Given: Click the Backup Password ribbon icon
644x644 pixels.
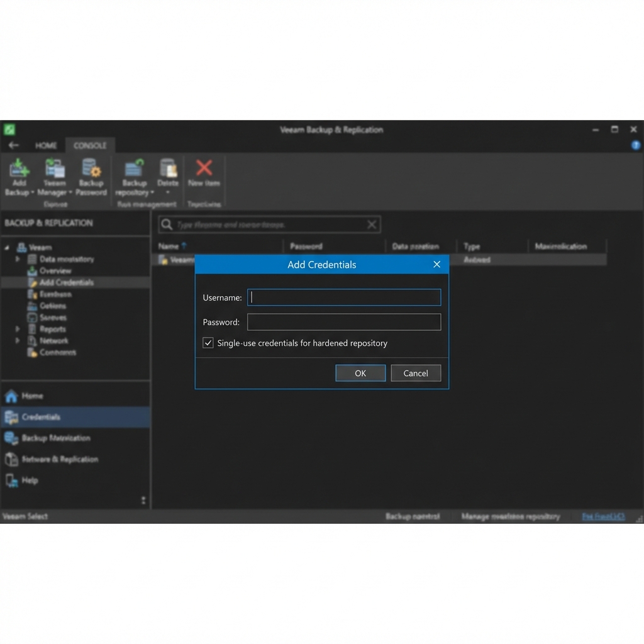Looking at the screenshot, I should pyautogui.click(x=91, y=169).
